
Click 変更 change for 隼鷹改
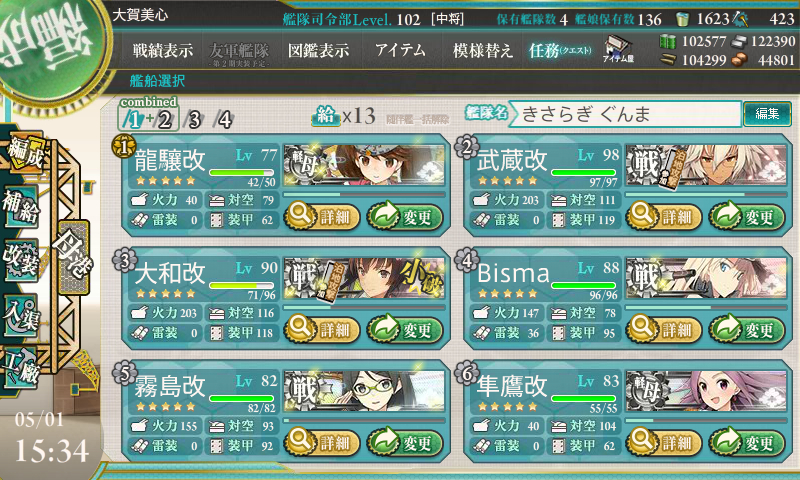(x=747, y=442)
